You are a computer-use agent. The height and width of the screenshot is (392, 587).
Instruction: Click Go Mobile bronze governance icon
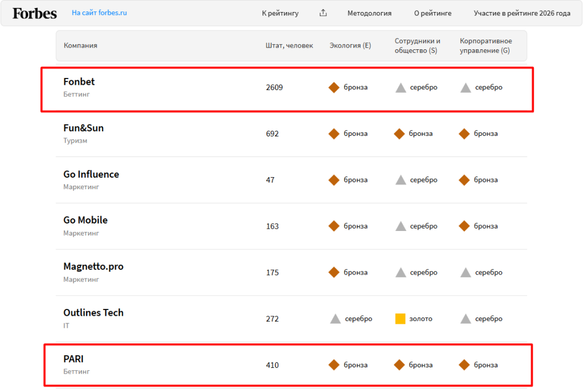(x=464, y=226)
